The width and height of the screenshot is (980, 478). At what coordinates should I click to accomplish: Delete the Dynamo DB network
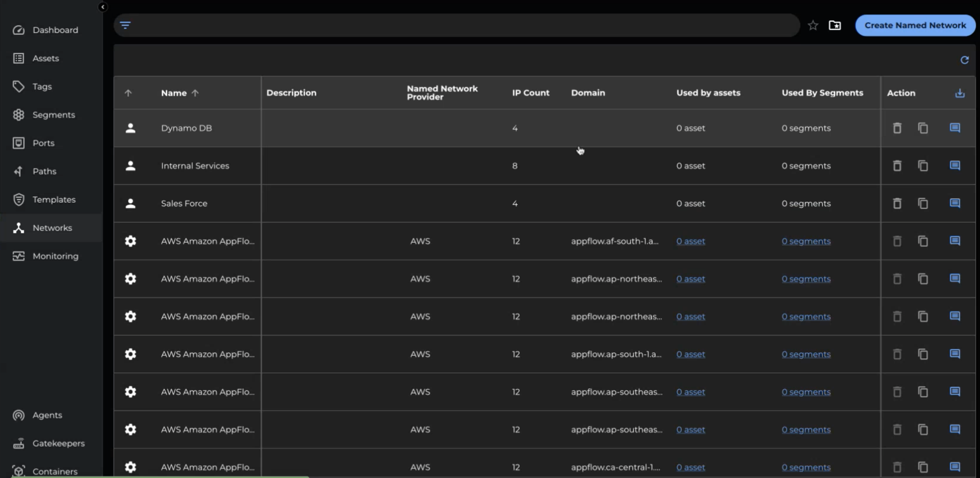pos(897,128)
